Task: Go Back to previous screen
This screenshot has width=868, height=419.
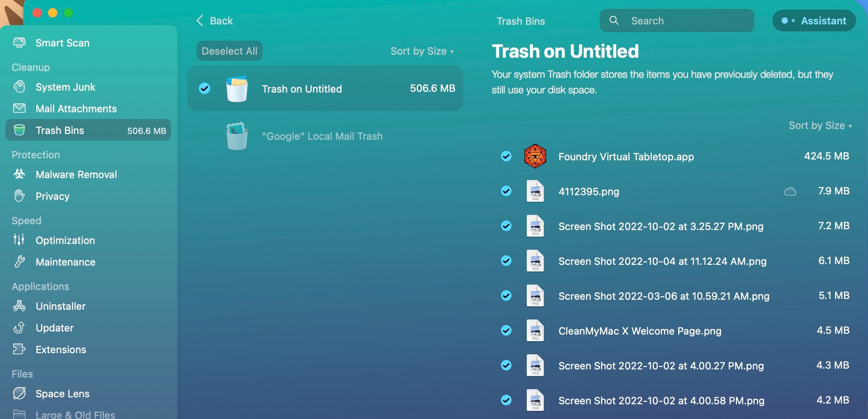Action: pos(215,21)
